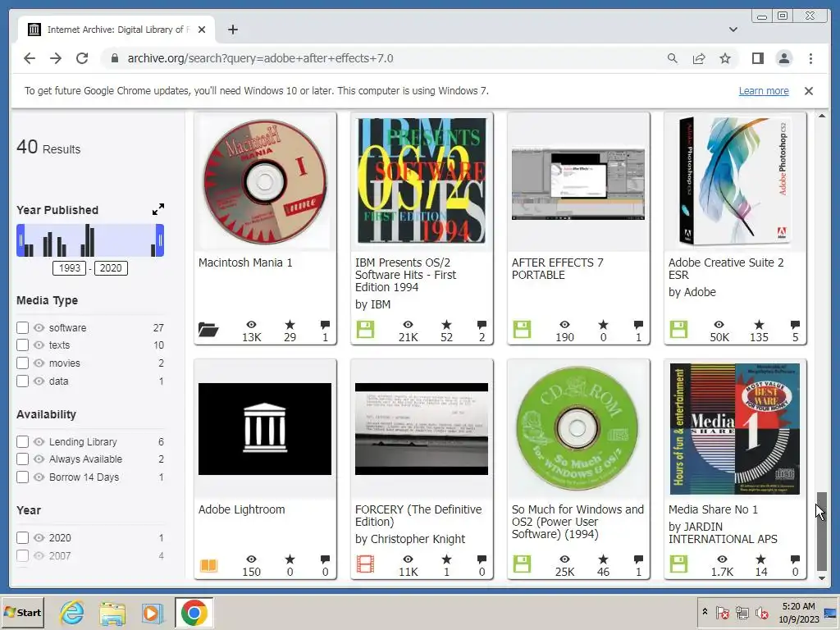Open the Adobe Lightroom item thumbnail
The height and width of the screenshot is (630, 840).
[265, 428]
